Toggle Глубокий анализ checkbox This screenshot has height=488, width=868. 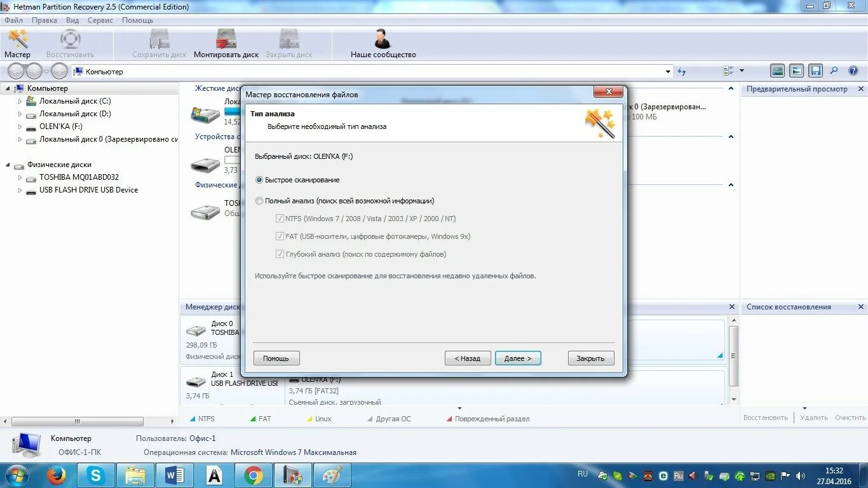tap(280, 254)
